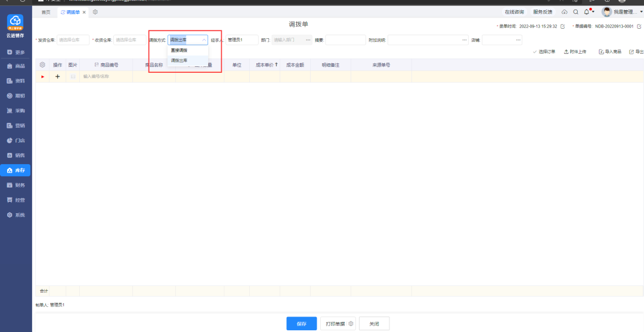
Task: Add a row with the plus icon
Action: (x=58, y=76)
